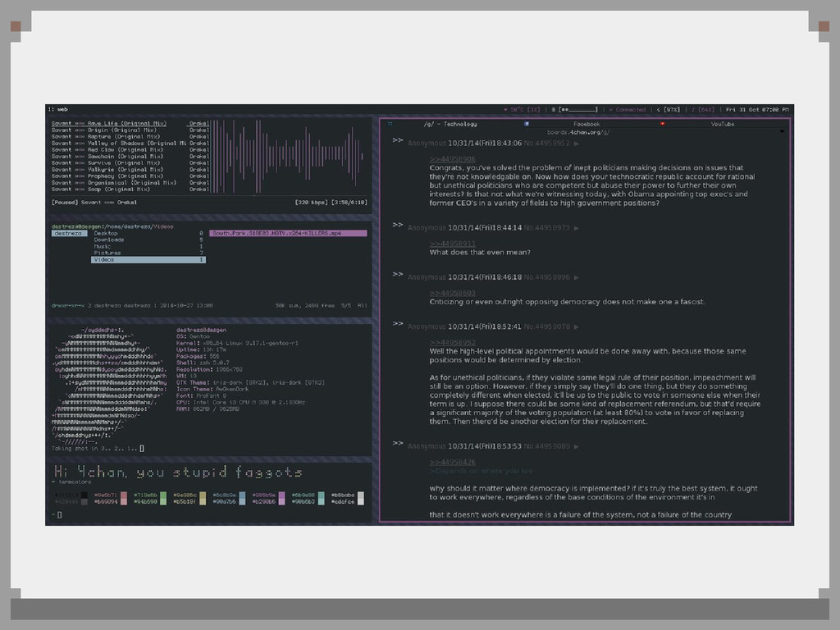840x630 pixels.
Task: Click the /g/ Technology tab favicon
Action: point(390,124)
